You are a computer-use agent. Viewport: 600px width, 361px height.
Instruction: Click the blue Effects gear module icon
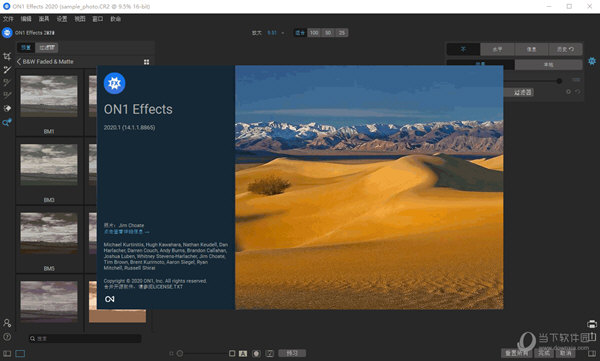[592, 61]
